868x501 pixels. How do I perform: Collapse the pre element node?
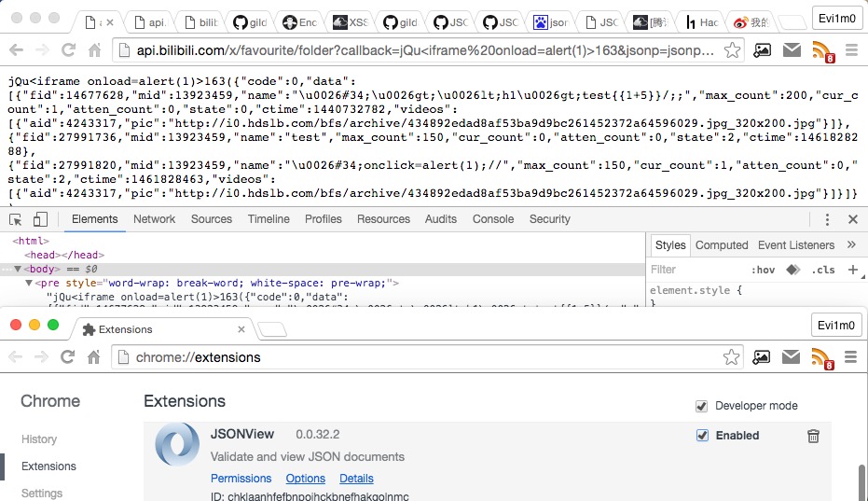pyautogui.click(x=29, y=283)
